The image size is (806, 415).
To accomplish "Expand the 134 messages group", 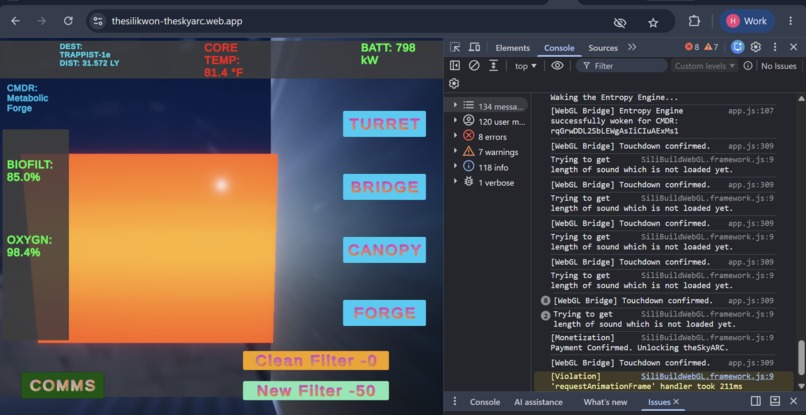I will (x=455, y=105).
